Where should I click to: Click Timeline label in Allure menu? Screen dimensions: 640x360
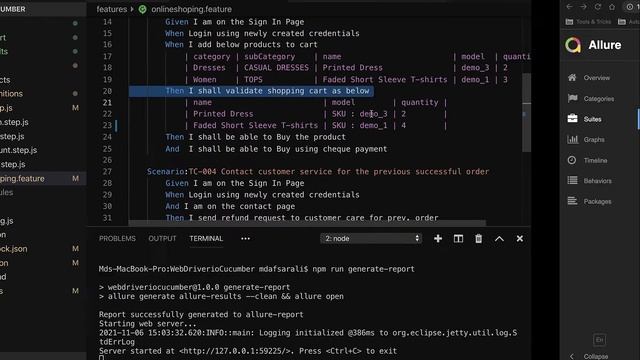(595, 160)
